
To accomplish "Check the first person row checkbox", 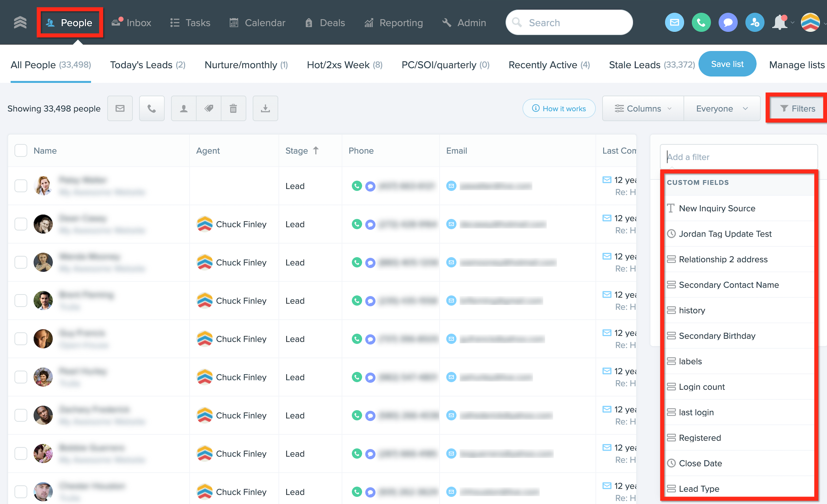I will [21, 186].
